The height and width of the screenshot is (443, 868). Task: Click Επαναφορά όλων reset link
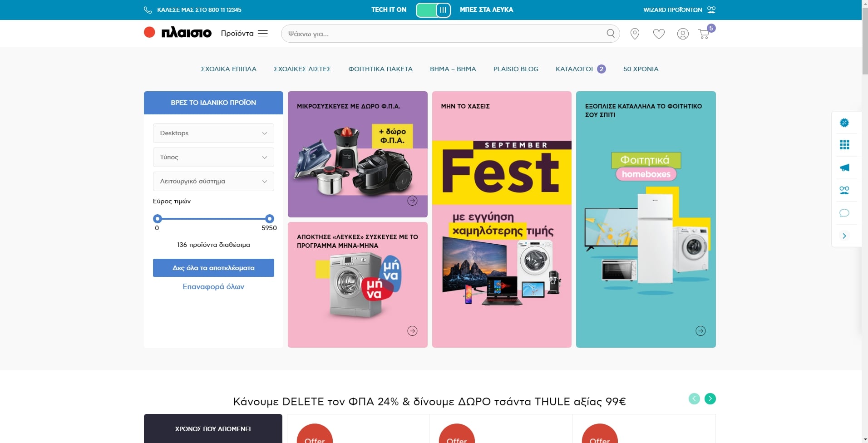213,286
